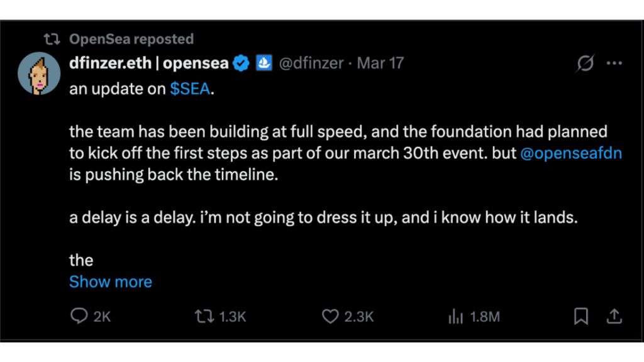Click the blue verified checkmark badge

241,62
